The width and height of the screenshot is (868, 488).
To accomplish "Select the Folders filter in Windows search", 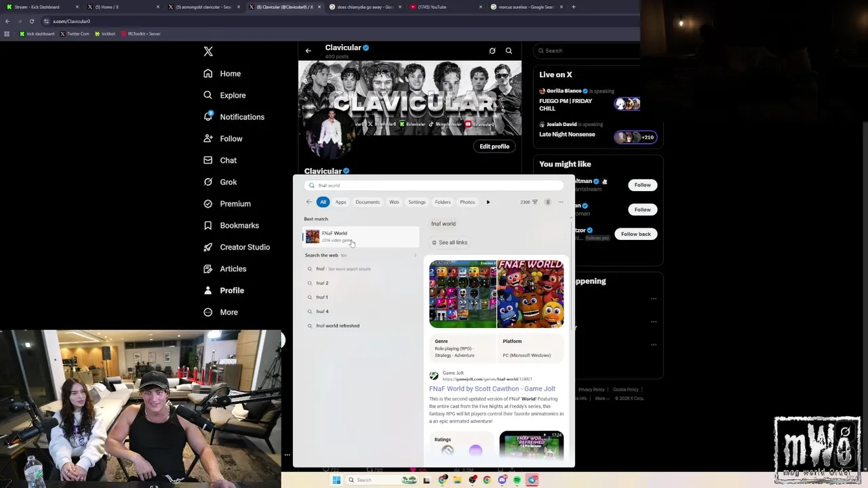I will tap(443, 202).
